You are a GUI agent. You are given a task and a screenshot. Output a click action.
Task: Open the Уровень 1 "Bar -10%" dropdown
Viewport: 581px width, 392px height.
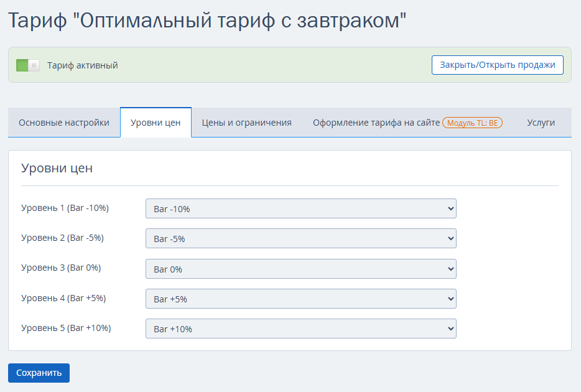[x=301, y=208]
